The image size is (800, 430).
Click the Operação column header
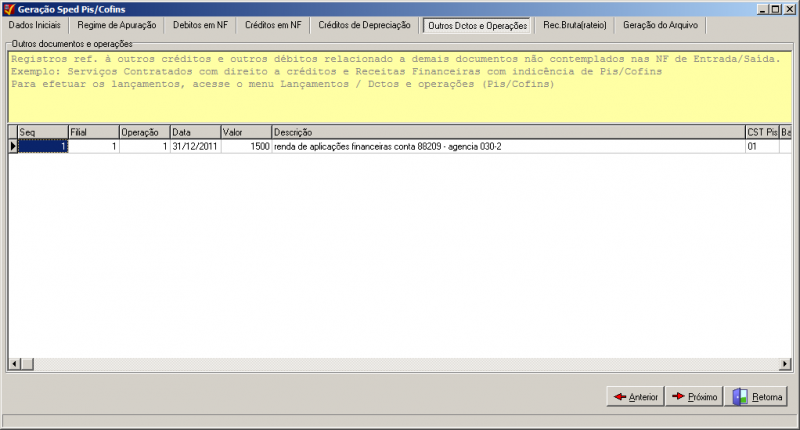(x=145, y=132)
